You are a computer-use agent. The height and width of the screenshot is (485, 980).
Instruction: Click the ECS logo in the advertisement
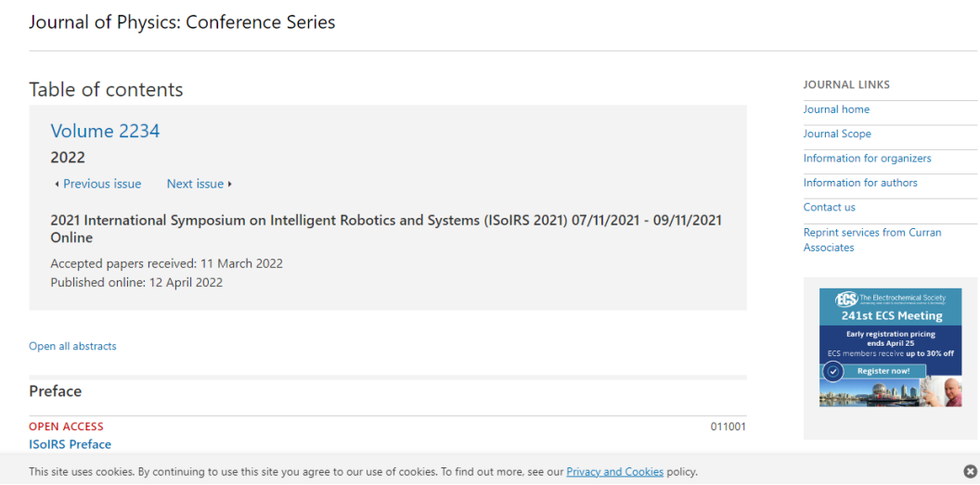(x=847, y=299)
